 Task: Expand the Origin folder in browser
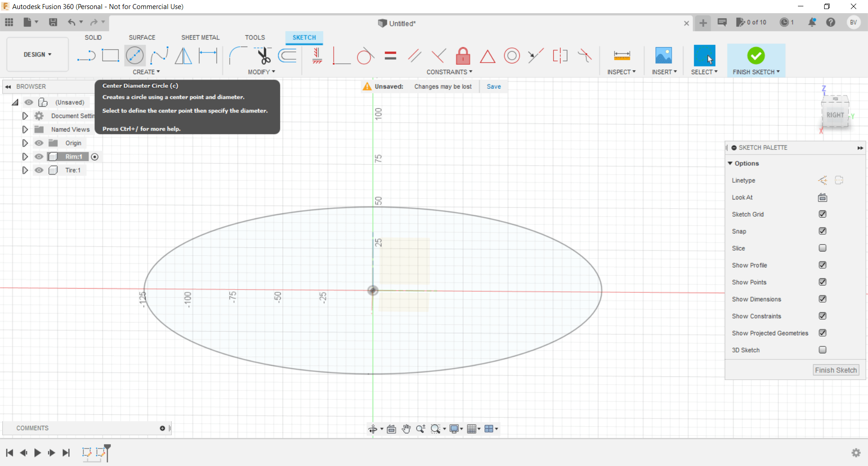click(x=25, y=143)
